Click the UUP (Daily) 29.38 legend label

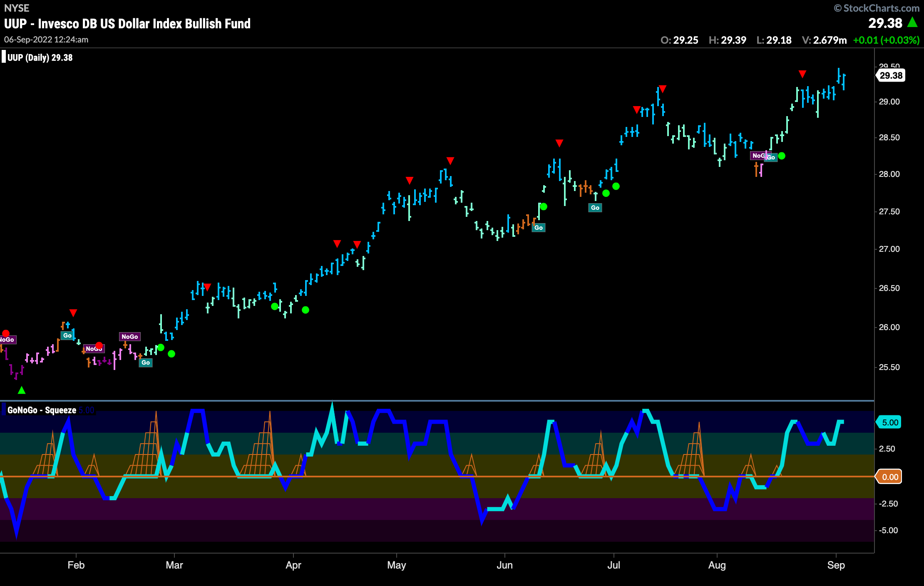tap(40, 57)
